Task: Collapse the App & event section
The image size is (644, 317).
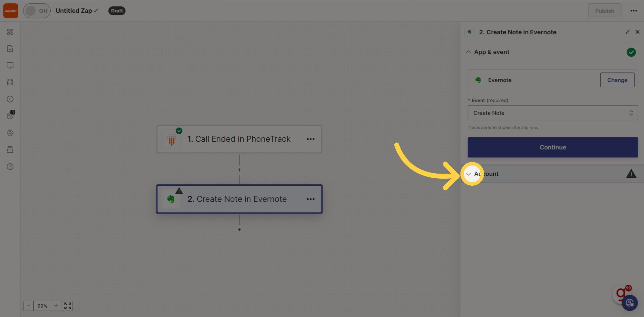Action: click(x=468, y=52)
